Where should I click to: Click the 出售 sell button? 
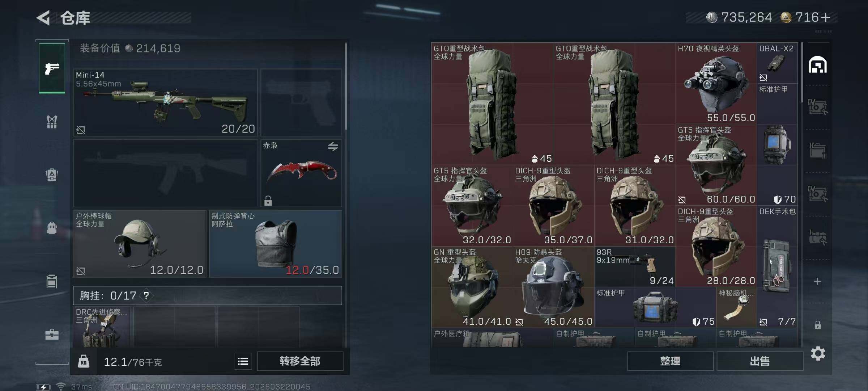(x=760, y=361)
